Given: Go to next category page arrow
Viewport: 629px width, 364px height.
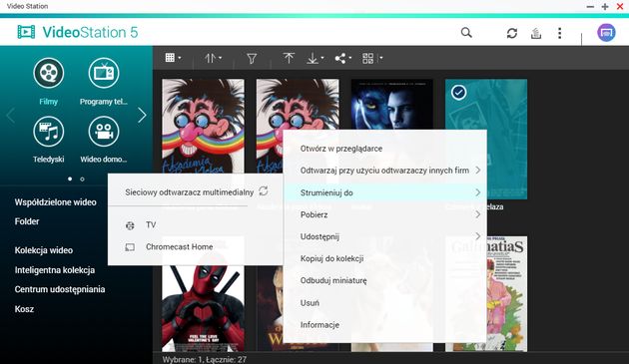Looking at the screenshot, I should click(x=142, y=115).
